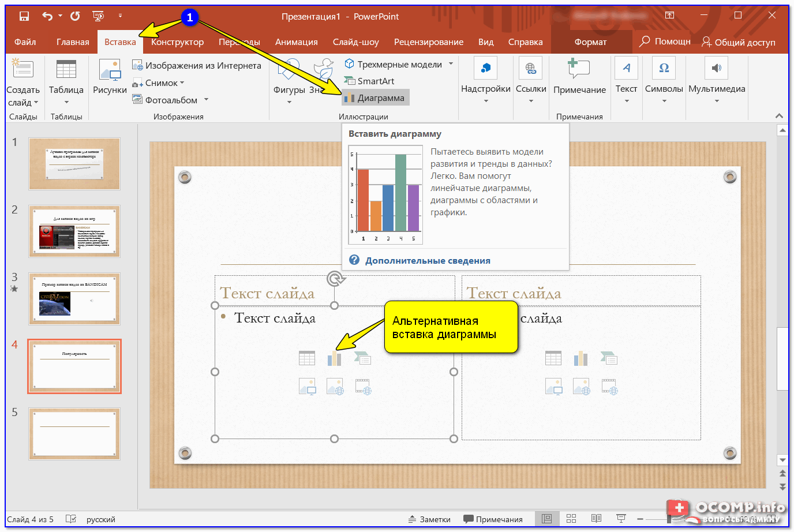This screenshot has height=532, width=794.
Task: Collapse the ribbon with the chevron
Action: tap(780, 116)
